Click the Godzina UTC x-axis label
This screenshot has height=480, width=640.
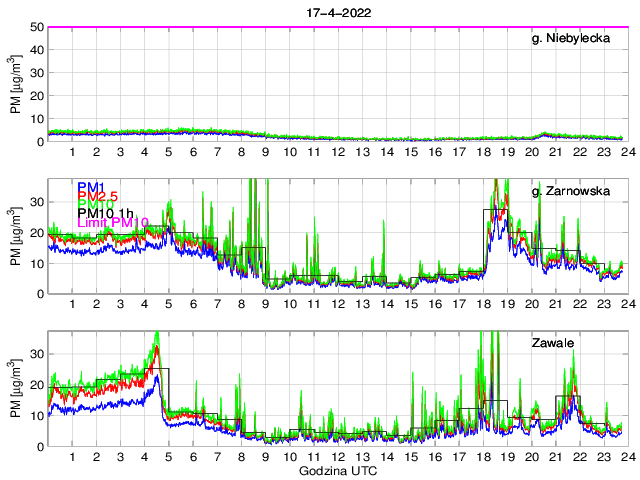(335, 470)
